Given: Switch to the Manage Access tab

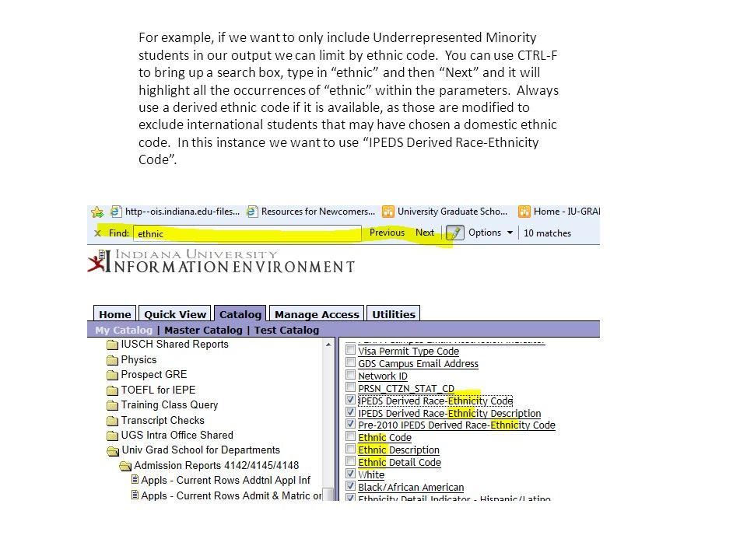Looking at the screenshot, I should pos(317,313).
